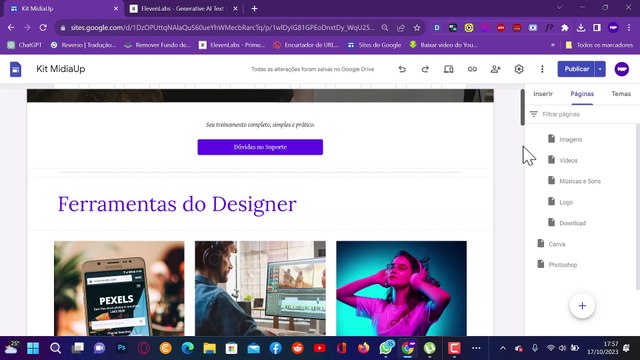
Task: Redo the last change in Google Sites
Action: [x=425, y=69]
